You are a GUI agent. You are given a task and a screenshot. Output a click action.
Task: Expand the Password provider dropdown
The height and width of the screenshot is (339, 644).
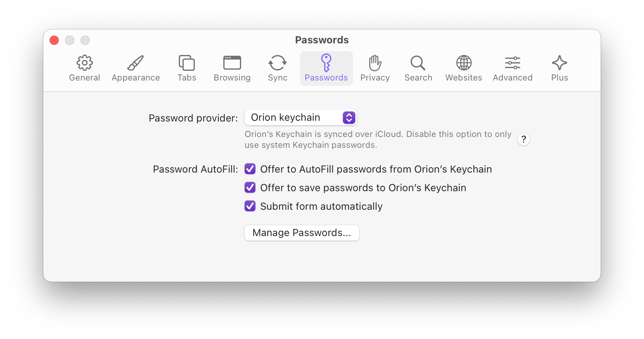tap(300, 118)
